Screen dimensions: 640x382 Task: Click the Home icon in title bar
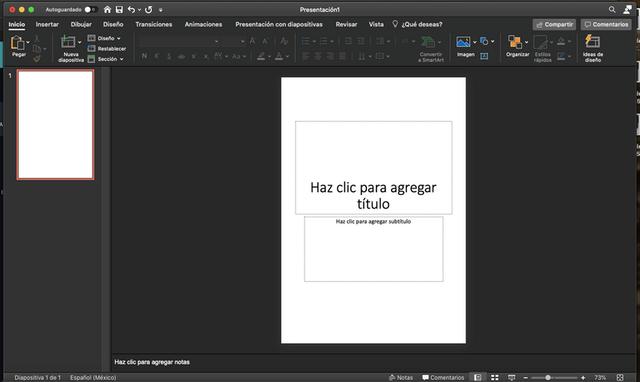click(x=107, y=9)
